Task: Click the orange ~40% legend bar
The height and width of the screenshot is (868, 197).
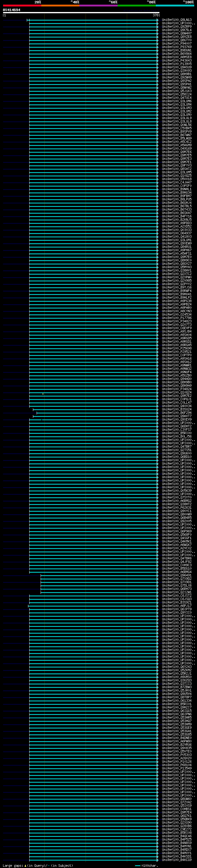Action: (60, 6)
